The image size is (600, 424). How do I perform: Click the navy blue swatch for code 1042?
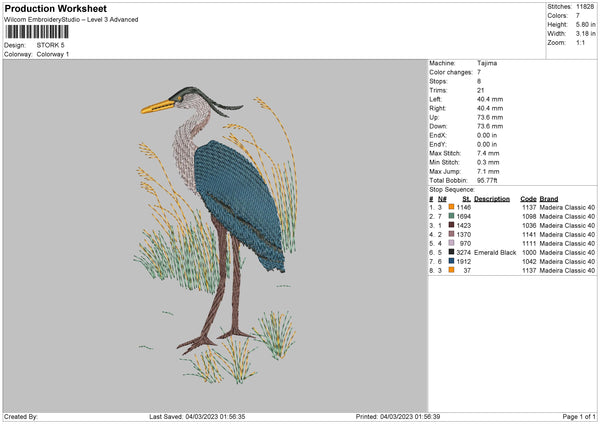(x=453, y=261)
